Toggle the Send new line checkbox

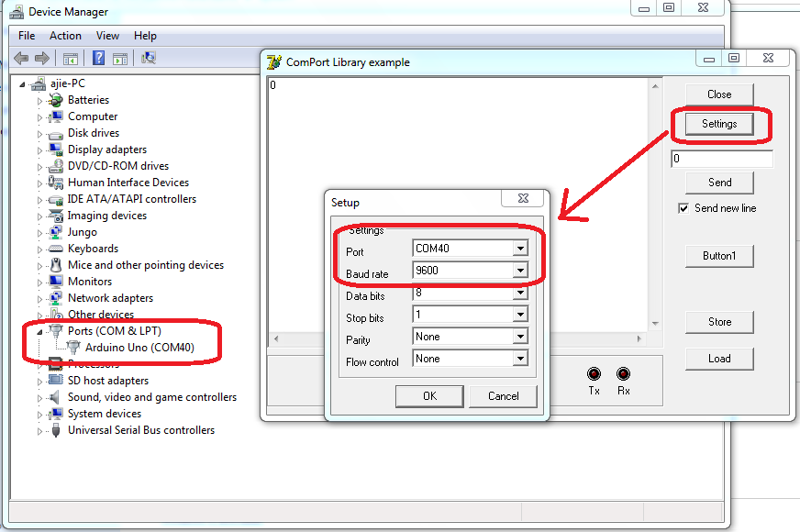point(683,208)
